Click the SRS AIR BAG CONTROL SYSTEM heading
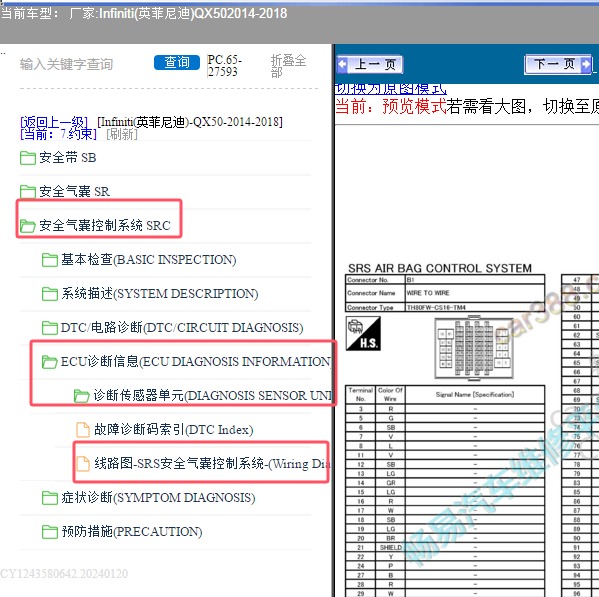Viewport: 599px width, 597px height. (440, 268)
